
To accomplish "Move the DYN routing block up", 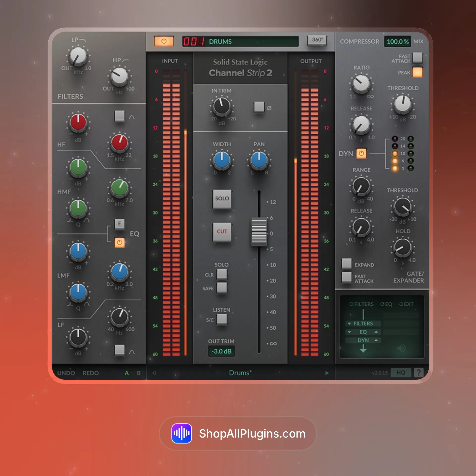I will coord(376,340).
